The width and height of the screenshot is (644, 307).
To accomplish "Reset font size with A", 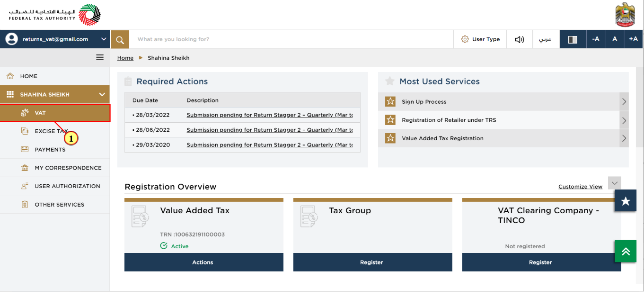I will click(x=615, y=39).
